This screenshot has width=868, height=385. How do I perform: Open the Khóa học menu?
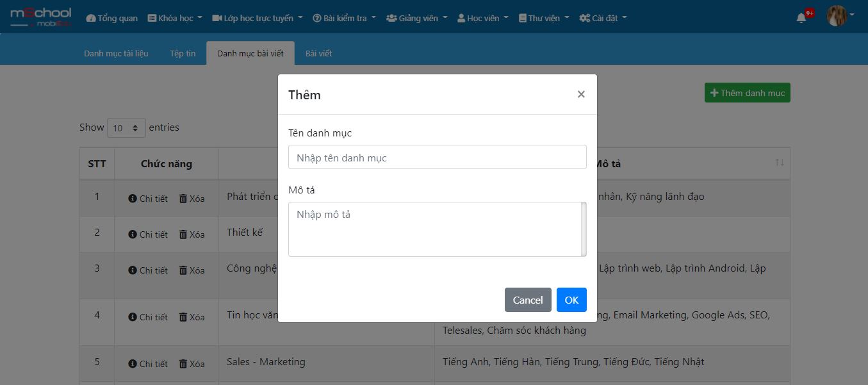tap(175, 18)
